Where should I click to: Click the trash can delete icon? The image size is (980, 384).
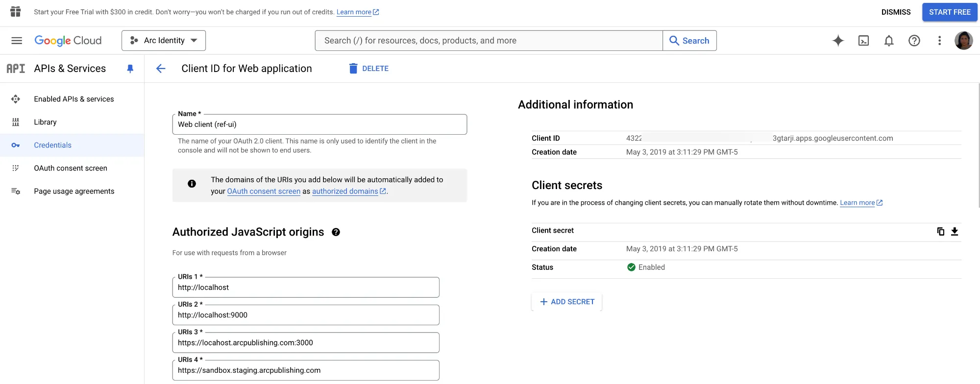[353, 69]
